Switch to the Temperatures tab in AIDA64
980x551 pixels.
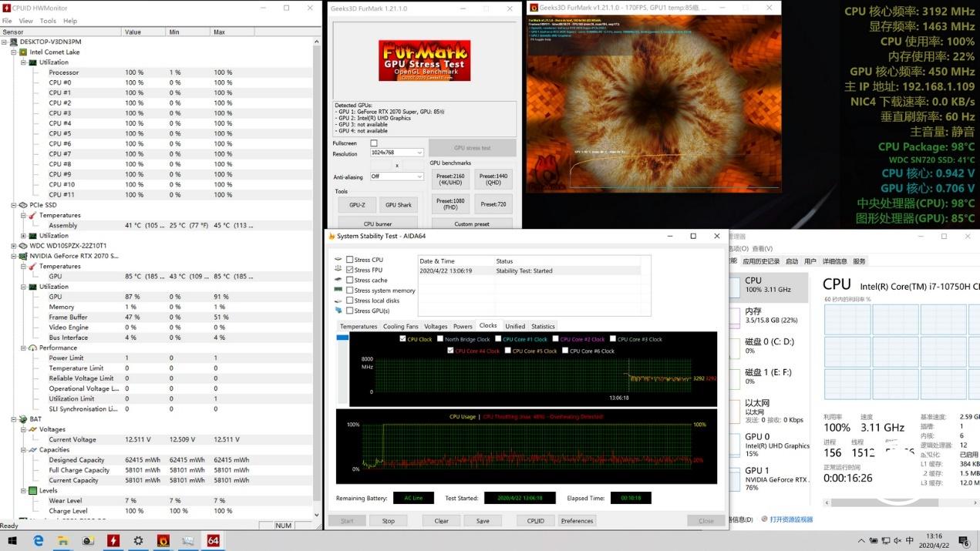359,326
